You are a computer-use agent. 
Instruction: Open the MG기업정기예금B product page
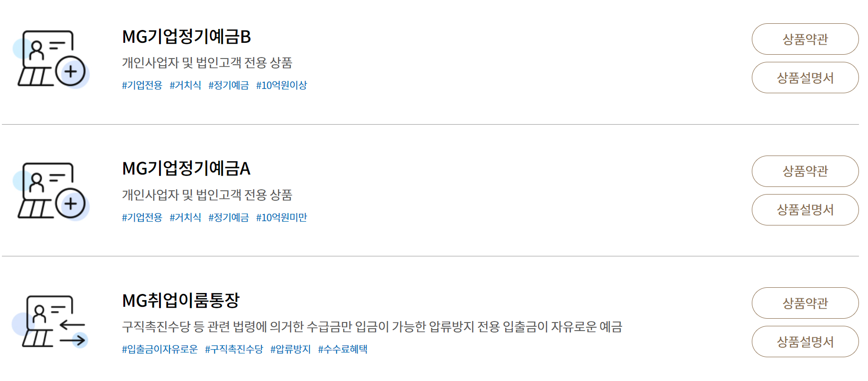pyautogui.click(x=186, y=35)
